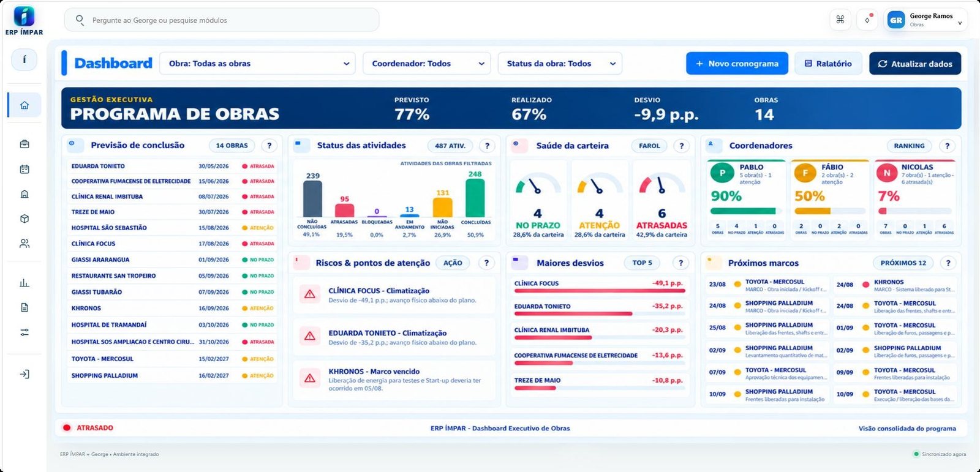Image resolution: width=980 pixels, height=472 pixels.
Task: Open help for Status das atividades
Action: click(487, 146)
